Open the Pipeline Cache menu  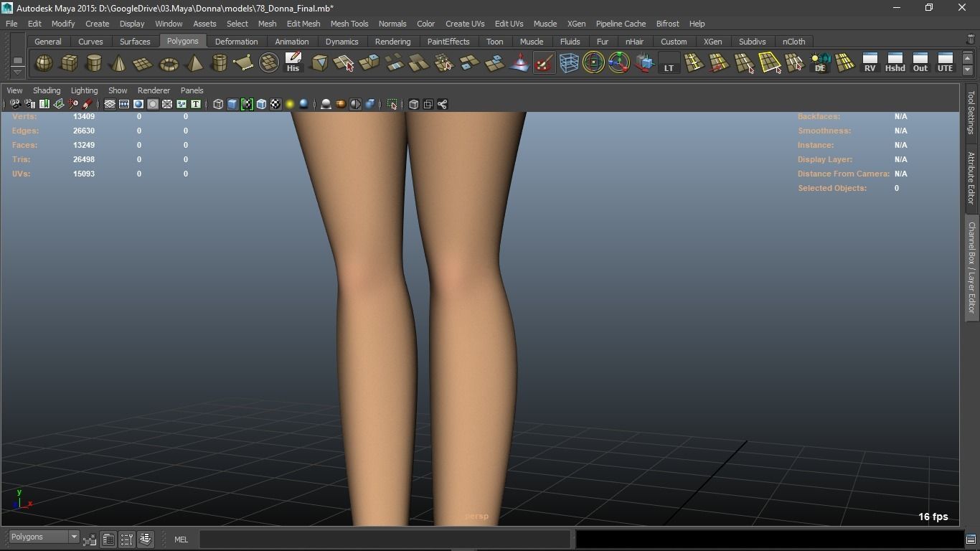point(621,24)
